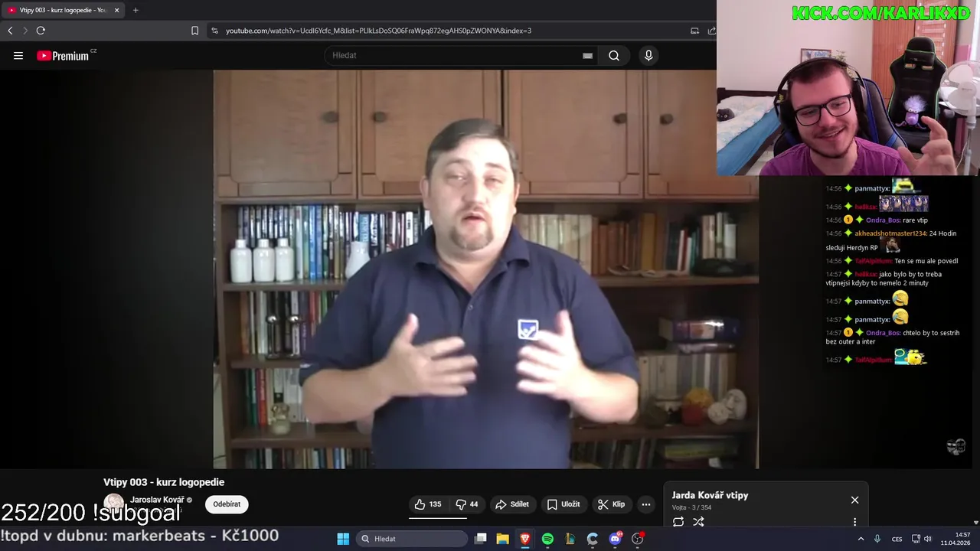The width and height of the screenshot is (980, 551).
Task: Click the taskbar Hledat search box
Action: pyautogui.click(x=412, y=539)
